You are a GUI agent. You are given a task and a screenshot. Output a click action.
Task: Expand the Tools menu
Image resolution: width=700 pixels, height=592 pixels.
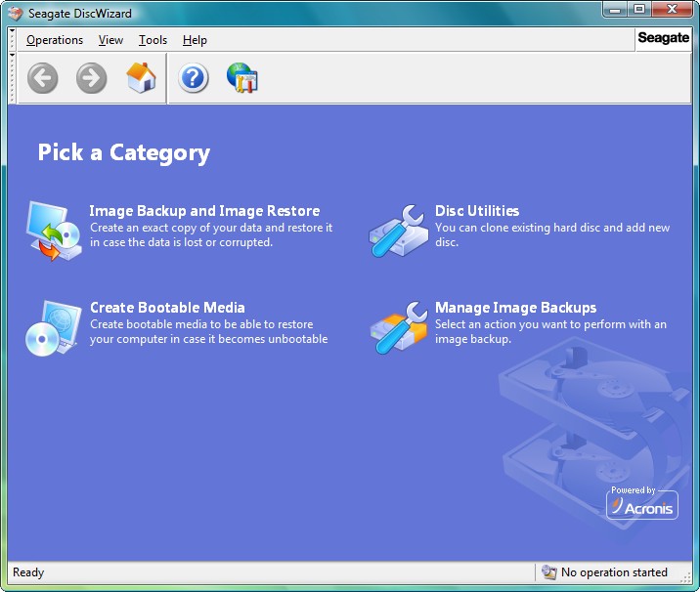click(153, 40)
